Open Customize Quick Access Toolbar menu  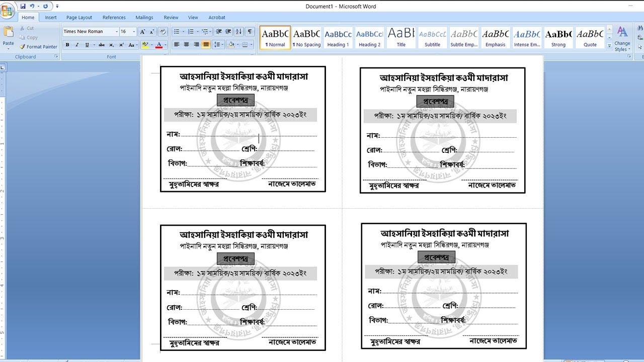pos(57,7)
